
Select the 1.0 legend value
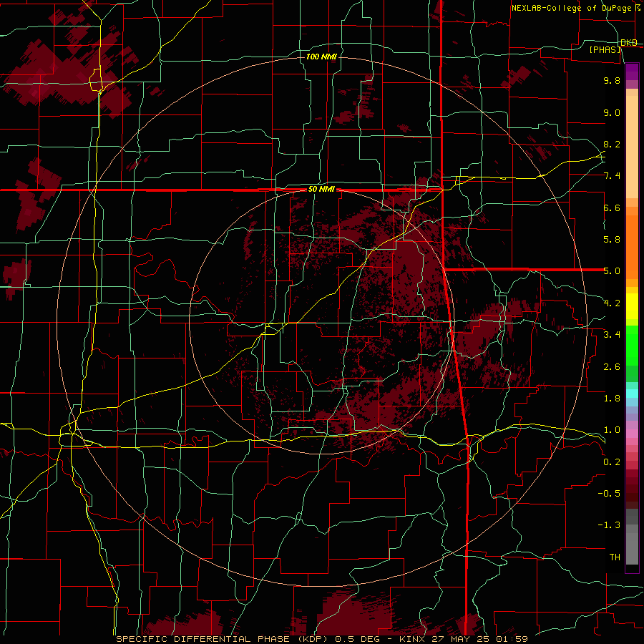612,430
